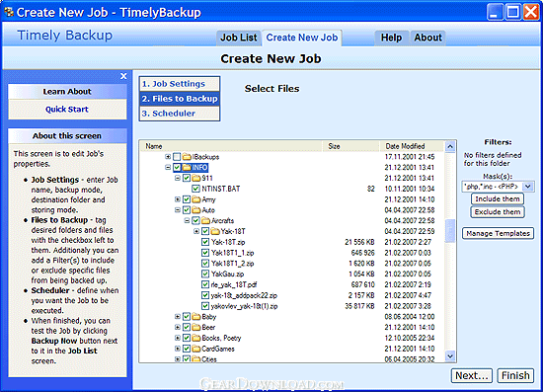Click the Books, Poetry folder icon
Viewport: 543px width, 392px height.
(x=196, y=338)
